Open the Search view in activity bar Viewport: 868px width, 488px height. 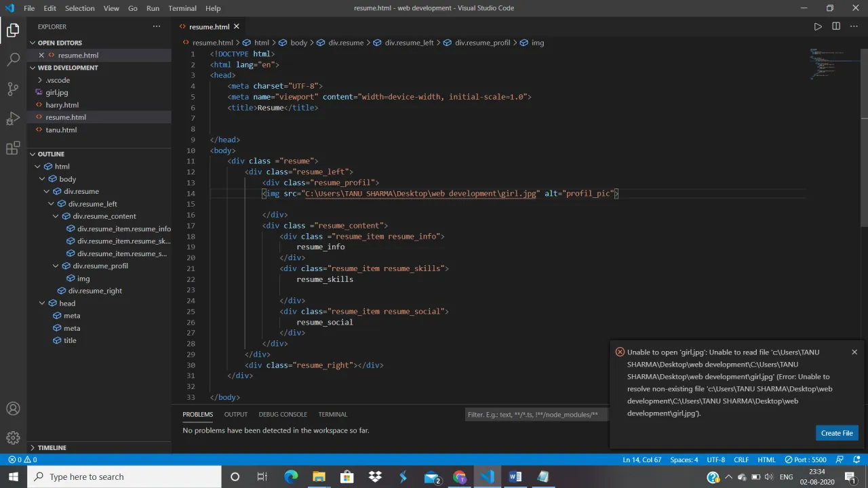(x=13, y=58)
